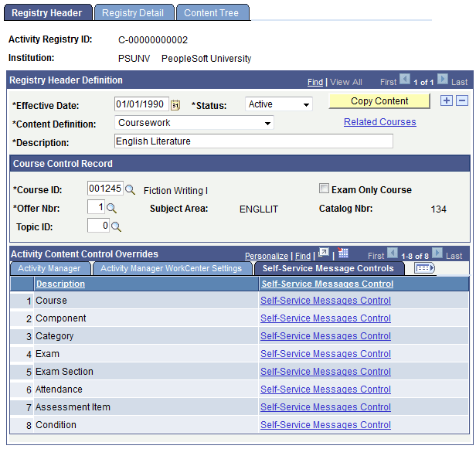Select Self-Service Message Controls tab
Screen dimensions: 476x449
(x=328, y=268)
